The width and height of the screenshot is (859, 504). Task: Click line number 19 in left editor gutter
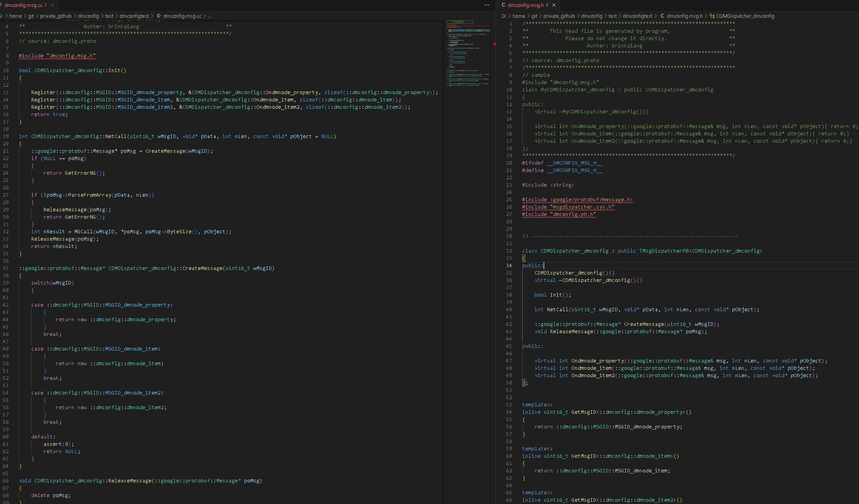pyautogui.click(x=6, y=137)
